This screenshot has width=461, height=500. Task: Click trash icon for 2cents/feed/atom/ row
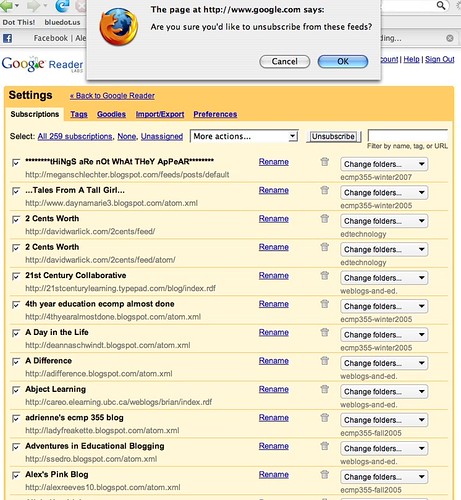click(324, 247)
